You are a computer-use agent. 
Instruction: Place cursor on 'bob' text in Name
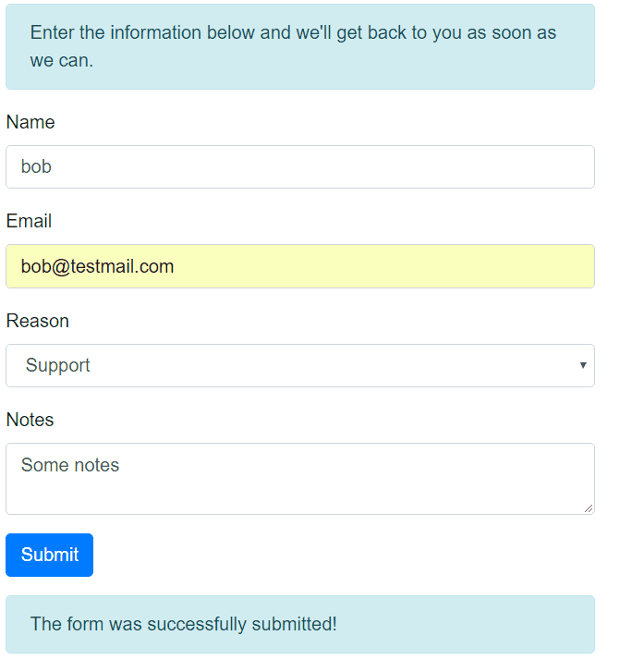tap(37, 167)
